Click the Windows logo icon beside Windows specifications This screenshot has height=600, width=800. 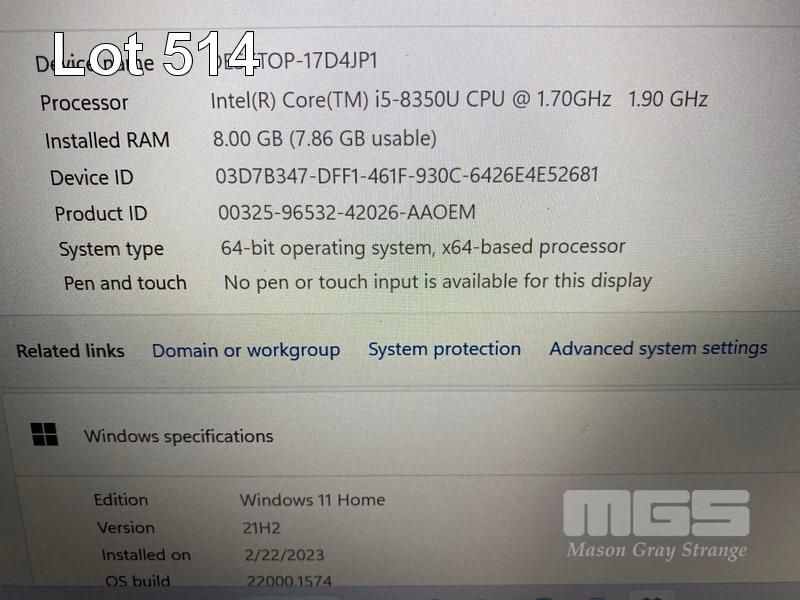[x=44, y=434]
